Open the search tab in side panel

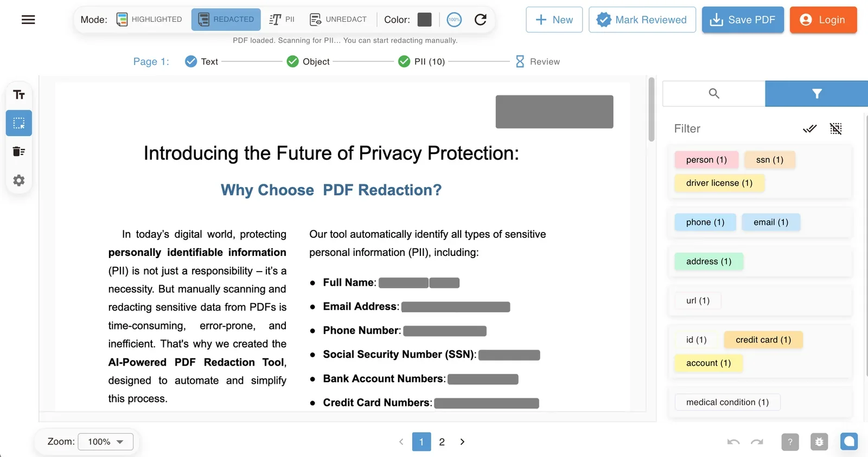[x=714, y=94]
